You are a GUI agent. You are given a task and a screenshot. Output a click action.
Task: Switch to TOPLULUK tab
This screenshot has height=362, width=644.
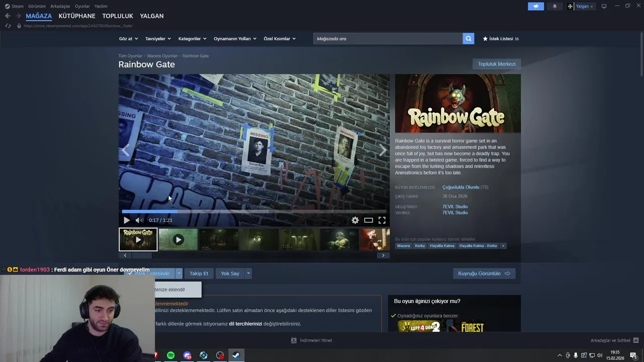[118, 16]
